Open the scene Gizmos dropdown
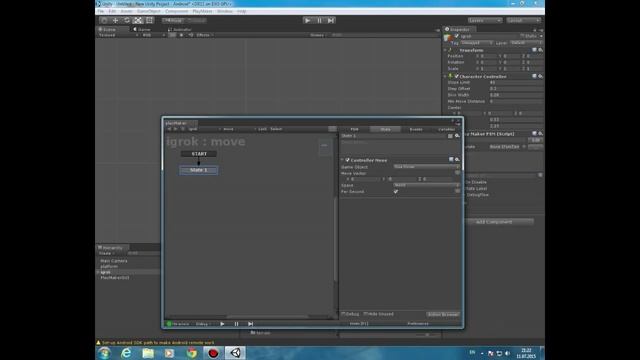This screenshot has width=640, height=360. [318, 35]
